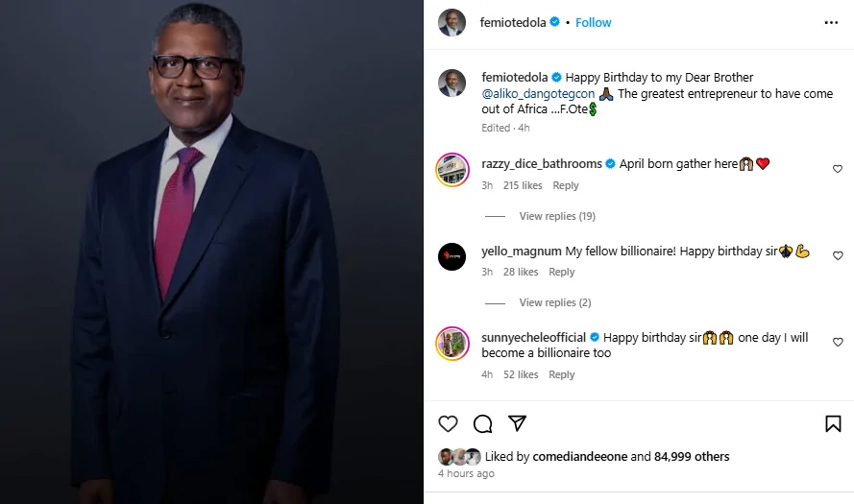Reply to razzy_dice_bathrooms' comment

point(566,185)
